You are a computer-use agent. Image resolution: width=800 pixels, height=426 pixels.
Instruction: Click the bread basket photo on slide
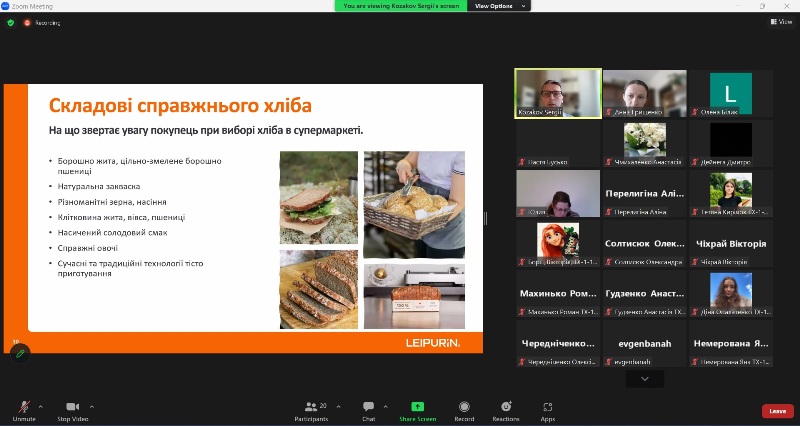tap(414, 204)
